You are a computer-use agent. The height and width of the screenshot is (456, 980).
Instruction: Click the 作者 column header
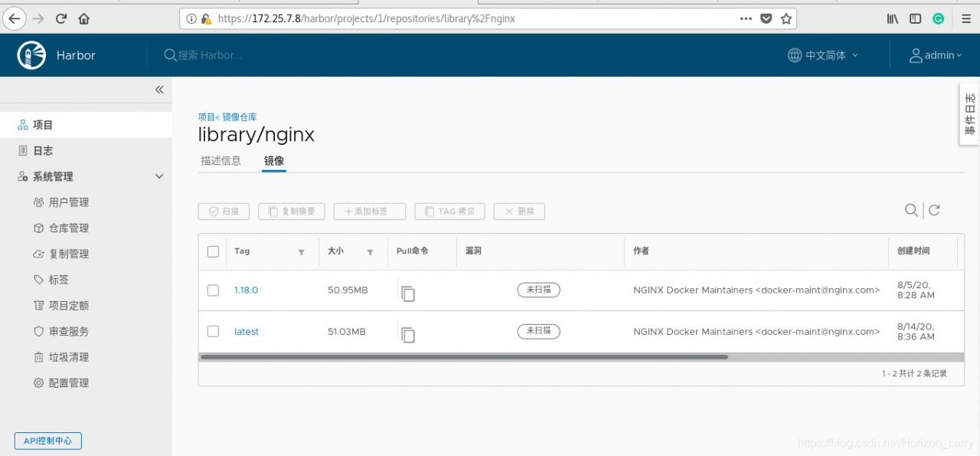[641, 251]
